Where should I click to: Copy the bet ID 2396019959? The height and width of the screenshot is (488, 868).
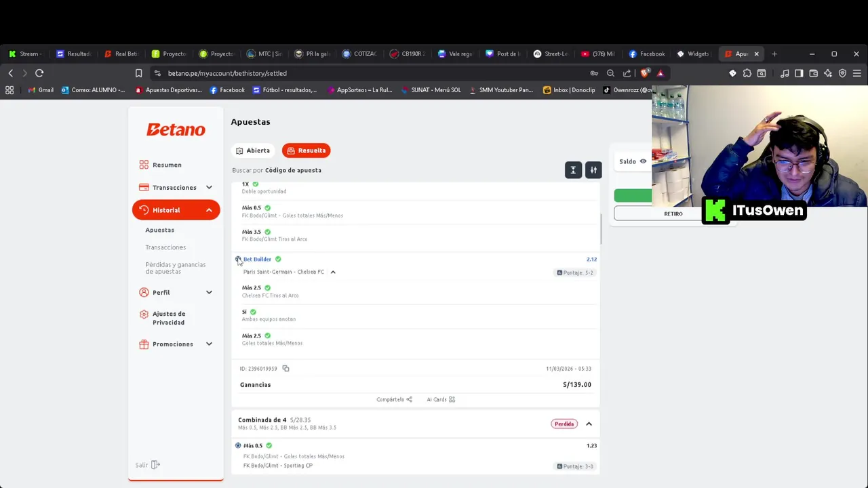click(285, 369)
